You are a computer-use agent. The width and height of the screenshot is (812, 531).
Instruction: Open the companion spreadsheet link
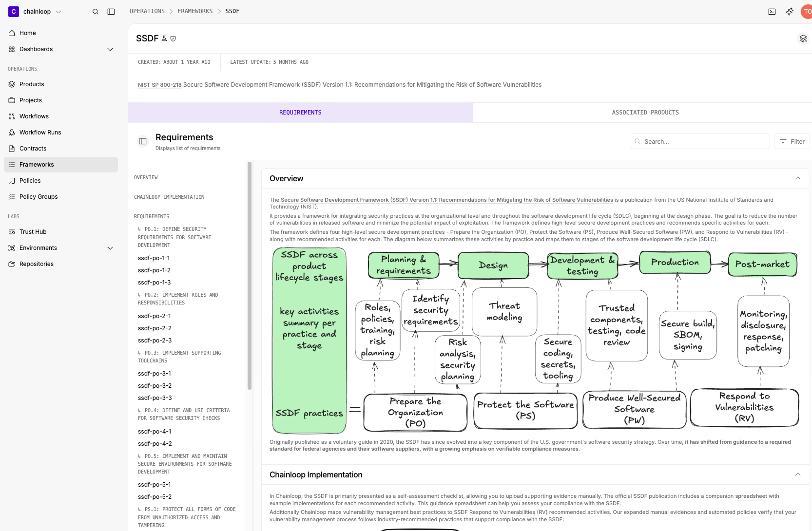click(x=751, y=496)
